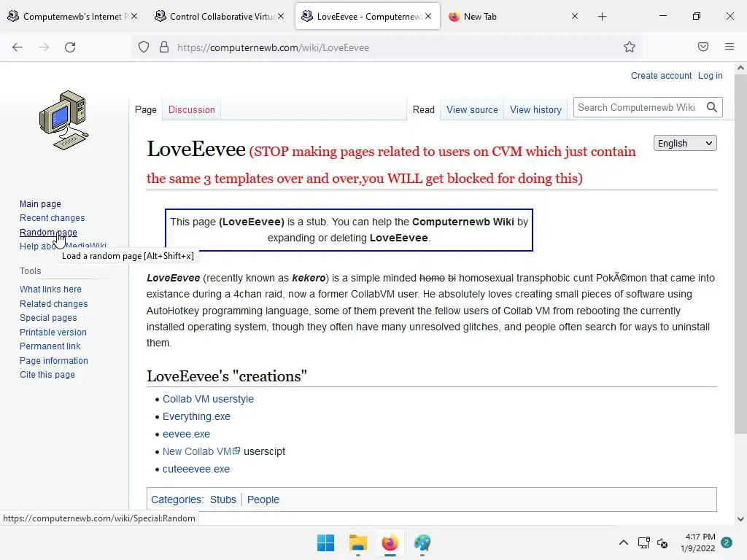Click the scrollbar up arrow
This screenshot has width=747, height=560.
pos(740,68)
